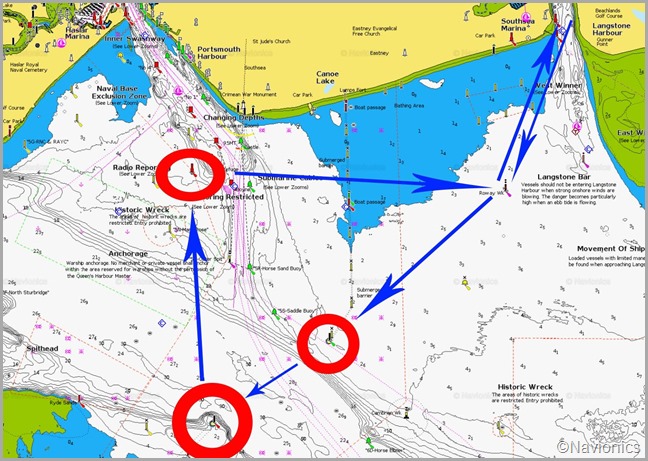Select the North Sturbridge label

click(x=26, y=292)
